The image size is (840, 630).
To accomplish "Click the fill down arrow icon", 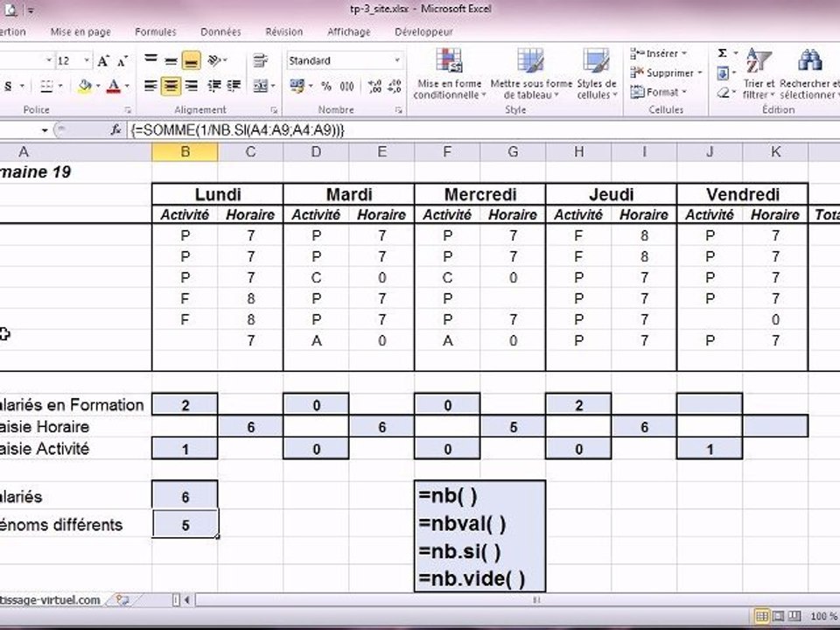I will coord(722,73).
